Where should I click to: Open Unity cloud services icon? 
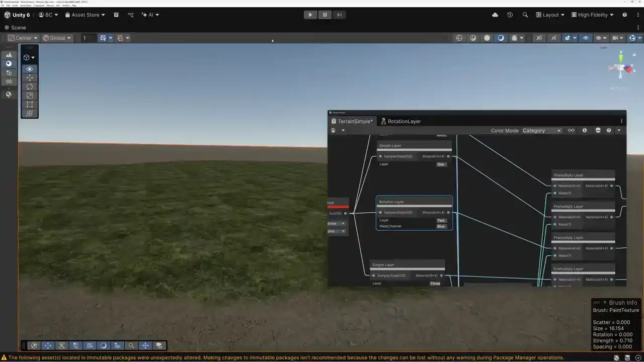click(x=495, y=15)
